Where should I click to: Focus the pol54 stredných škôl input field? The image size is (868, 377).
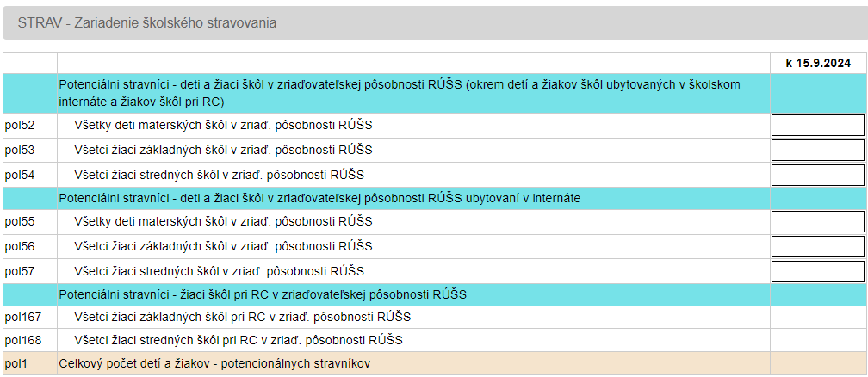[818, 175]
